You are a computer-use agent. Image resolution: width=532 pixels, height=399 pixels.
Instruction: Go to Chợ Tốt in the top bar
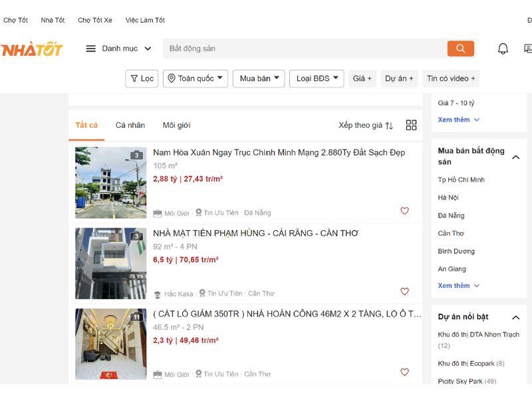(15, 20)
